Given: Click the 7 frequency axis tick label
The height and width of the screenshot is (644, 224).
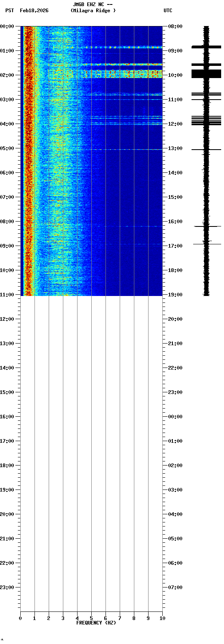Looking at the screenshot, I should pyautogui.click(x=120, y=618).
